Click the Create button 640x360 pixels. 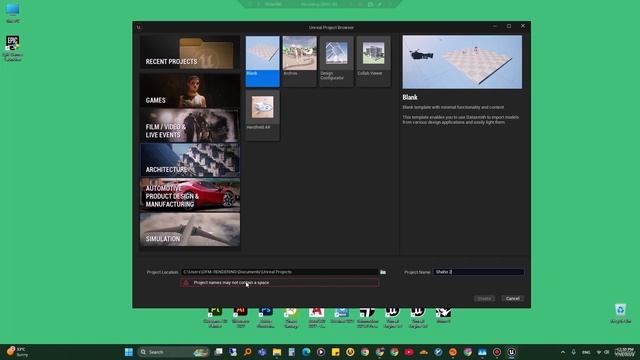[484, 298]
